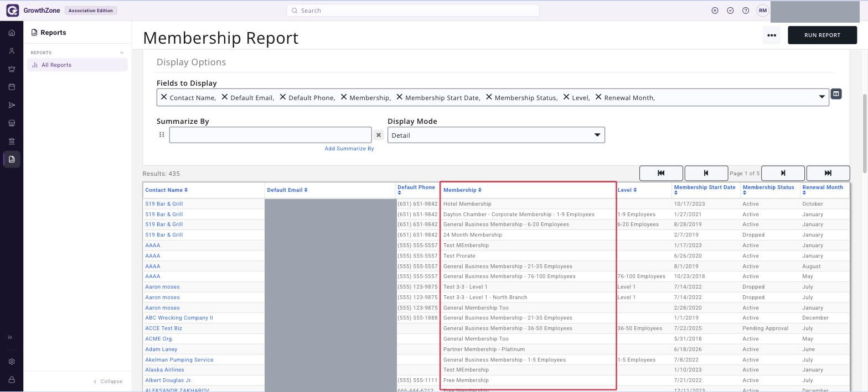The image size is (868, 392).
Task: Sort by Membership Start Date column
Action: click(705, 190)
